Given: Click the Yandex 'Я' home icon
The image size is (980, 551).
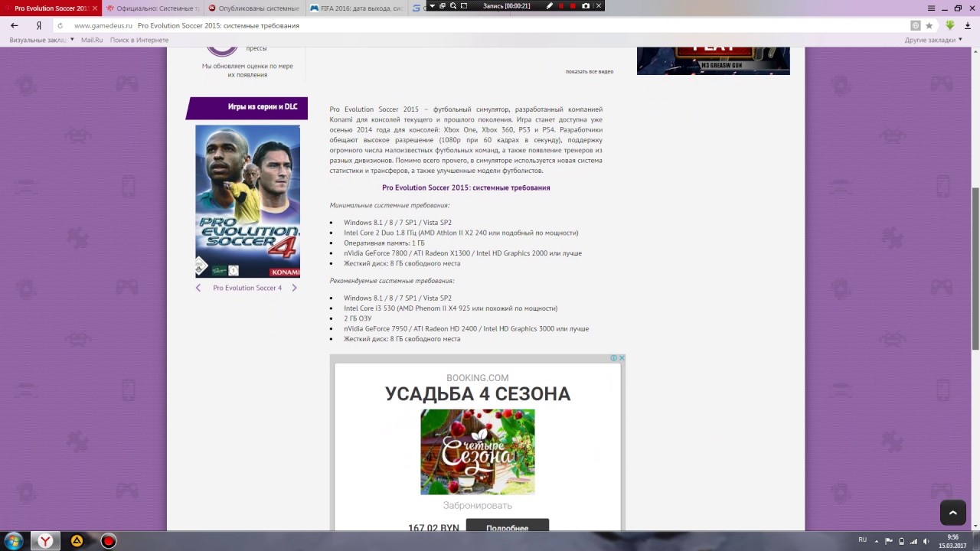Looking at the screenshot, I should (x=39, y=25).
